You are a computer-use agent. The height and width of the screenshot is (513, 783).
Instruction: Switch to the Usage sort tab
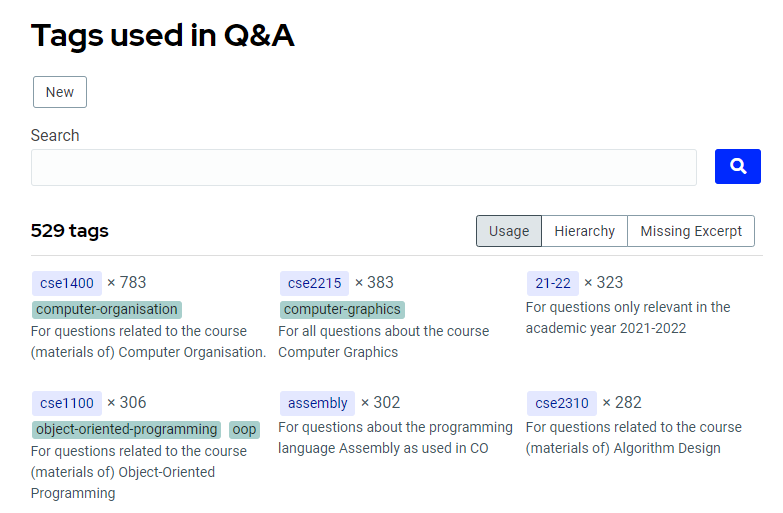coord(509,231)
